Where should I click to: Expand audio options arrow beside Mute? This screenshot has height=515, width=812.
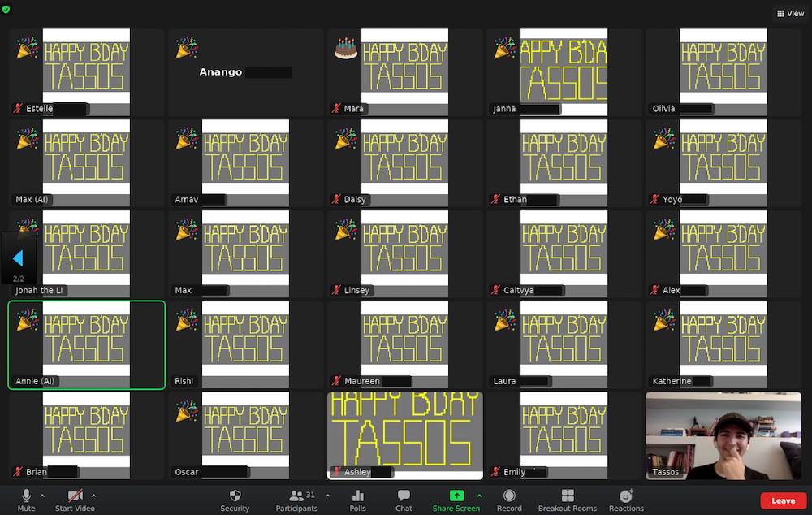point(42,495)
